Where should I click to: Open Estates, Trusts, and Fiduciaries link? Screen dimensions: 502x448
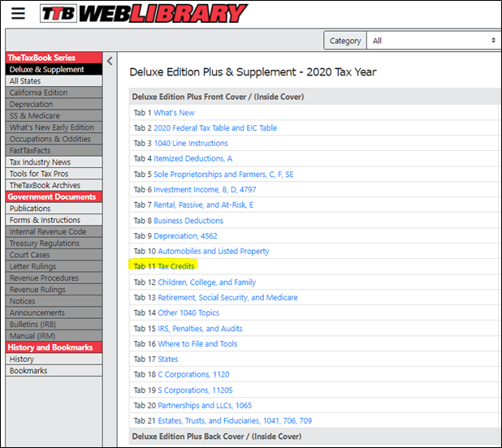235,421
